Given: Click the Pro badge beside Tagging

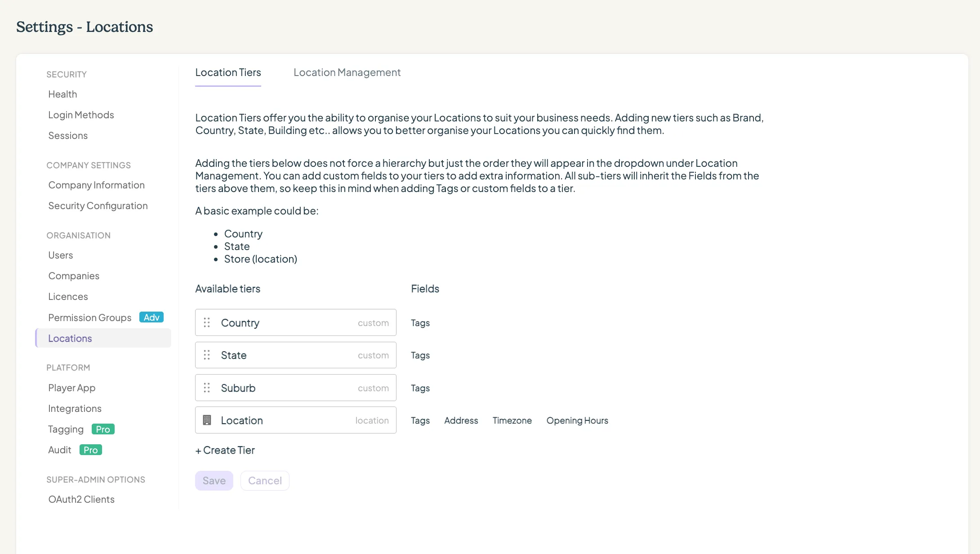Looking at the screenshot, I should [x=103, y=429].
